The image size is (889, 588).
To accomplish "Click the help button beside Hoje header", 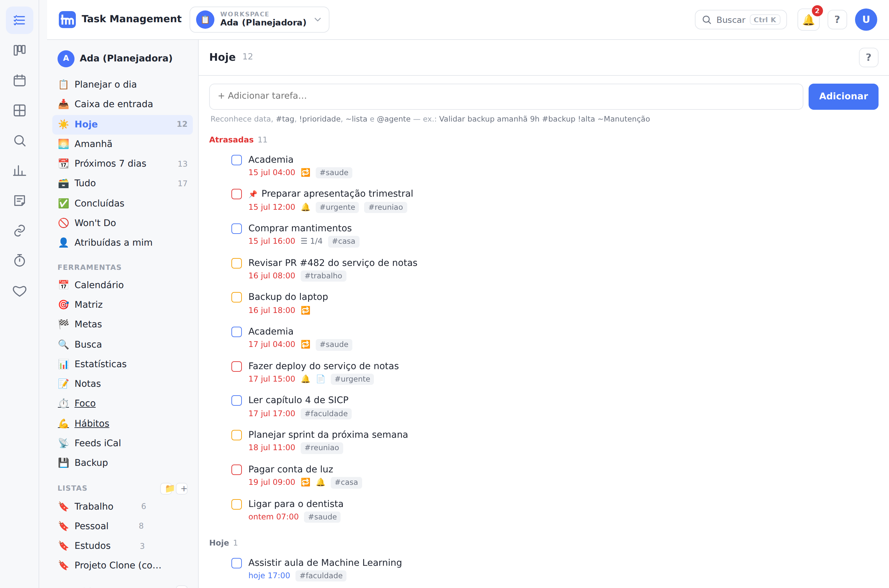I will [x=868, y=57].
